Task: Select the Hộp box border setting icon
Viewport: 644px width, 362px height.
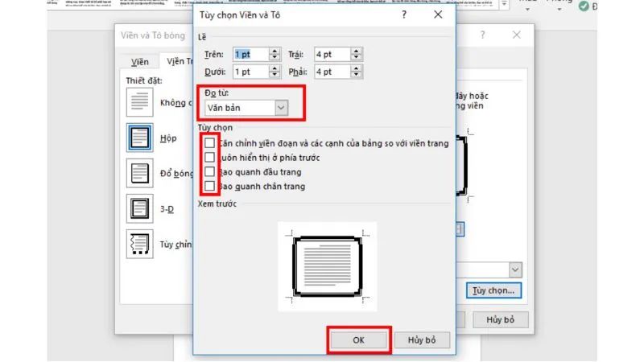Action: pos(139,138)
